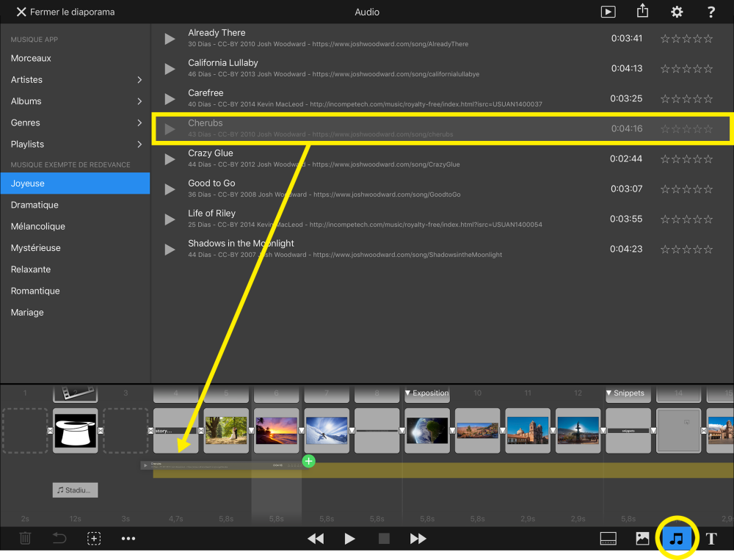Viewport: 734px width, 560px height.
Task: Click the add slide icon in bottom toolbar
Action: pos(94,539)
